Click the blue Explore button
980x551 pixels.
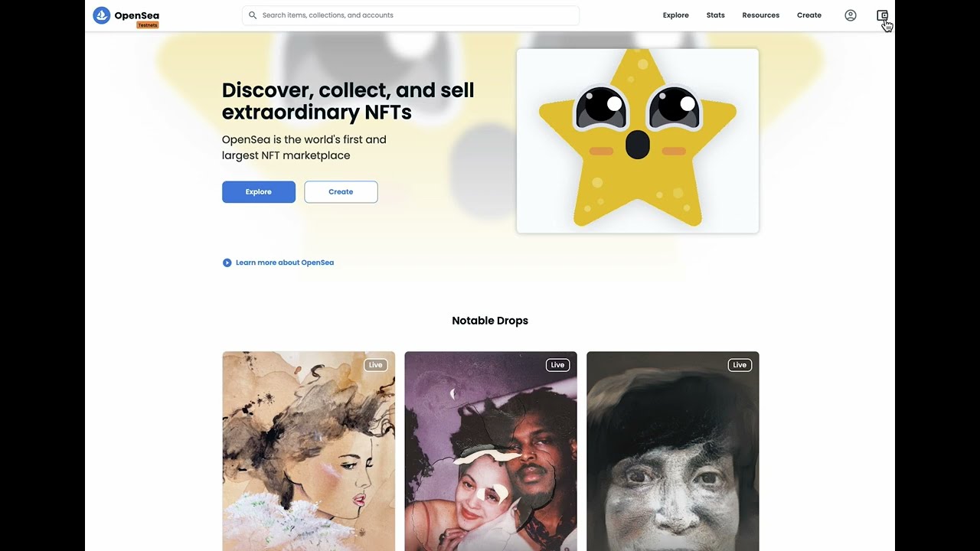tap(259, 192)
